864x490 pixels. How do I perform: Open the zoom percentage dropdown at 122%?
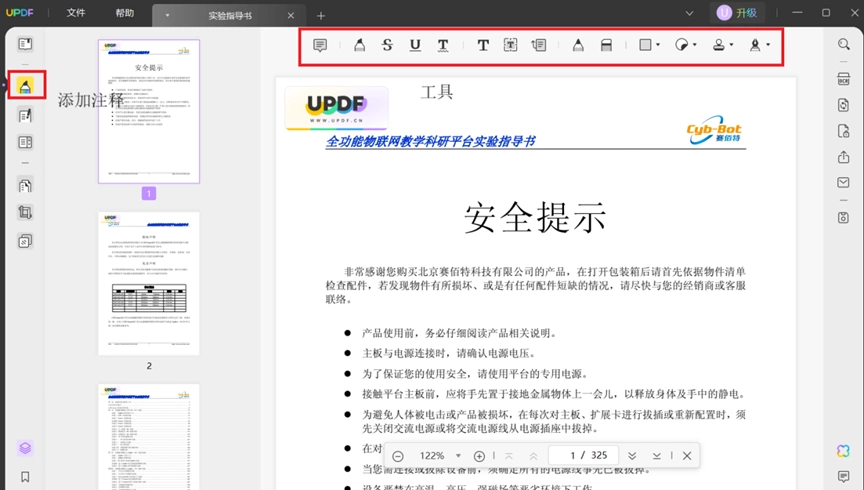(458, 456)
